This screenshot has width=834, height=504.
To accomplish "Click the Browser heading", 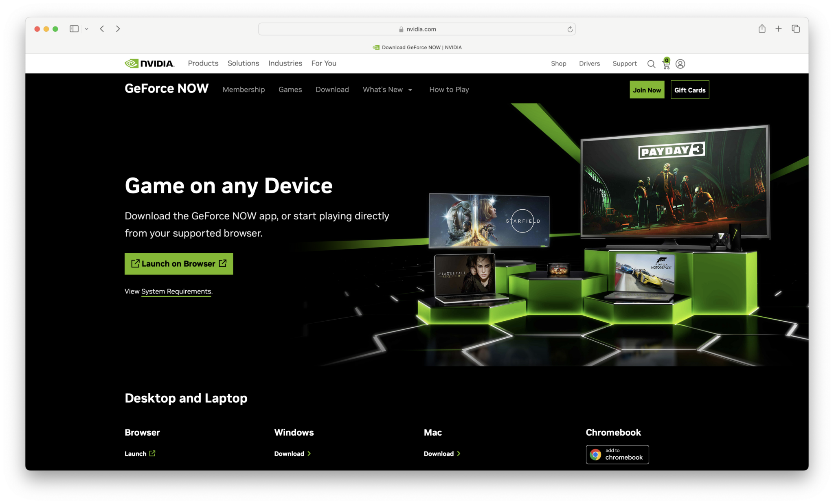I will click(142, 432).
